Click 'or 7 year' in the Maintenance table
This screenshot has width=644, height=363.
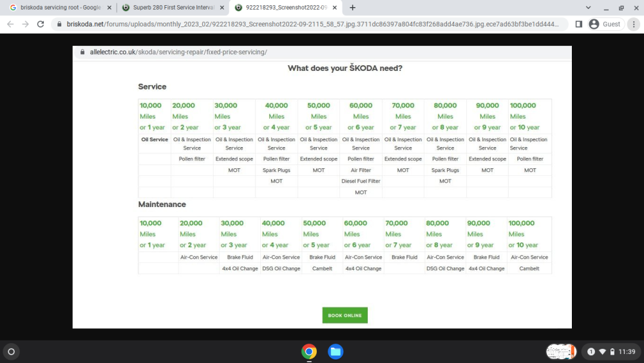pyautogui.click(x=398, y=245)
